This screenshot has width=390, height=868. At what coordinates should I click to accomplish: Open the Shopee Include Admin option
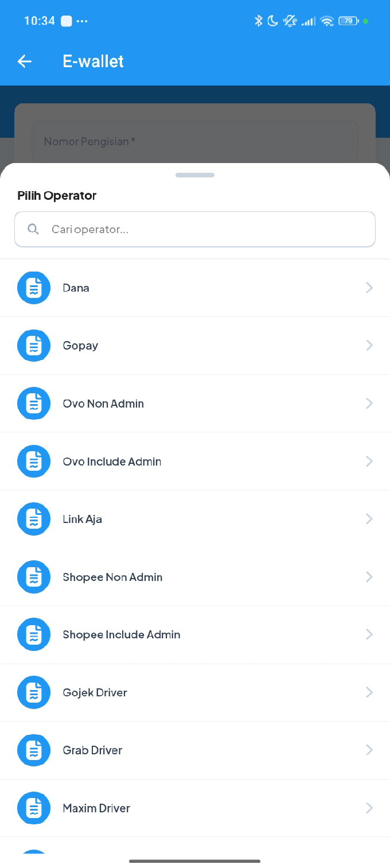pyautogui.click(x=195, y=634)
